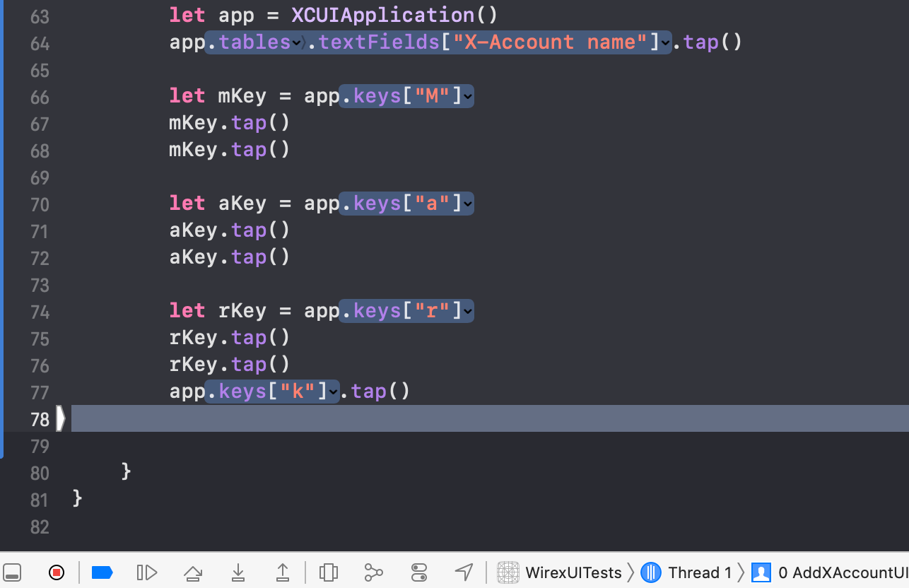Viewport: 909px width, 588px height.
Task: Open Debug Memory Graph
Action: 373,572
